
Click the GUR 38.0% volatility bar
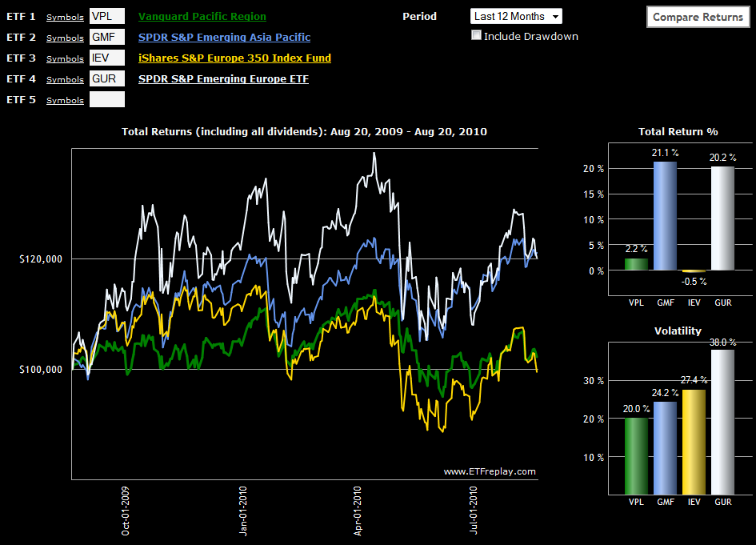722,422
